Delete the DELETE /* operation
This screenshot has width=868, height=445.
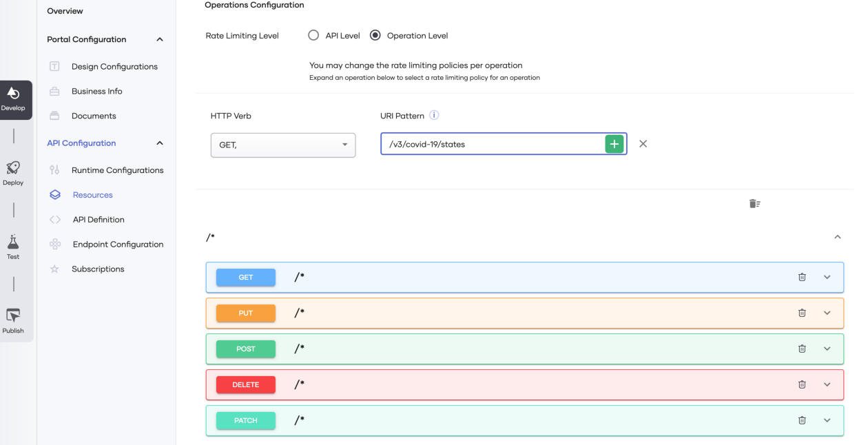click(x=802, y=384)
